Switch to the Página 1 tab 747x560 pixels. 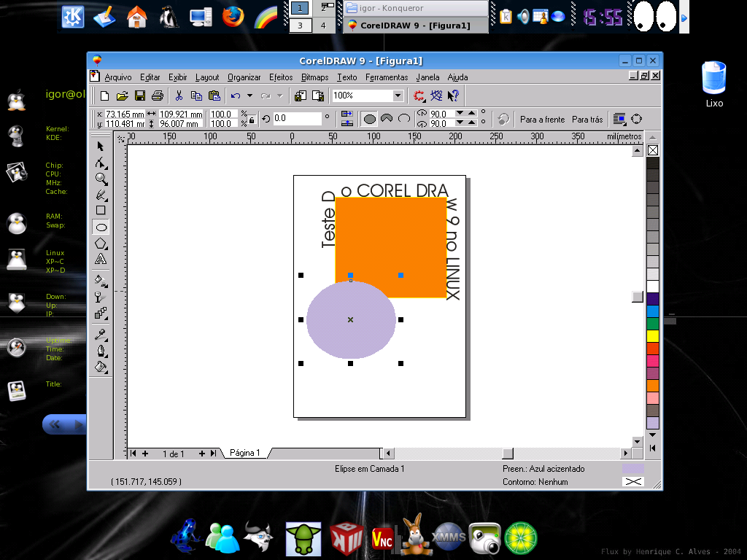click(x=245, y=453)
